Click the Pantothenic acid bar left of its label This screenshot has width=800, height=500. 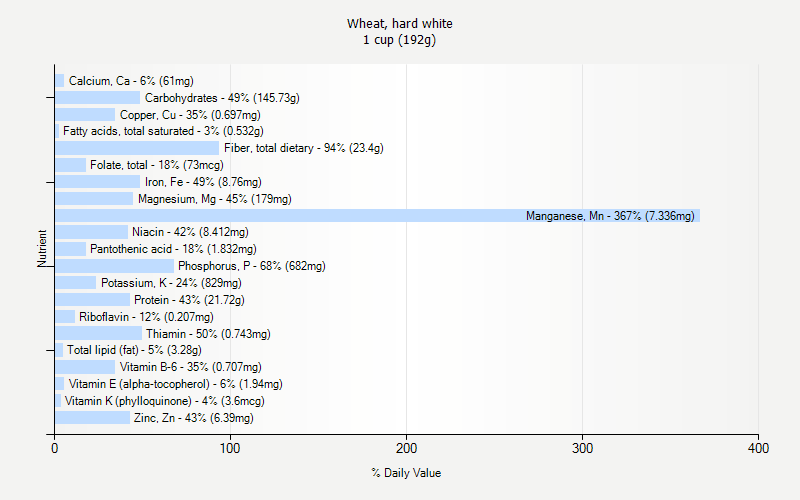[71, 249]
